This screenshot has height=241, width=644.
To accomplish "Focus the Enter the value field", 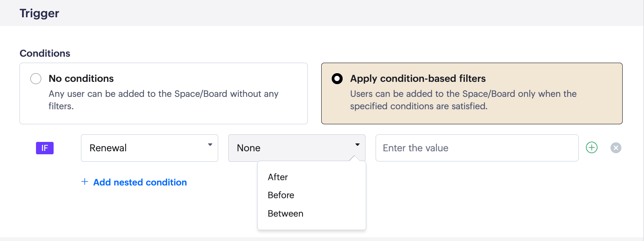I will point(476,148).
